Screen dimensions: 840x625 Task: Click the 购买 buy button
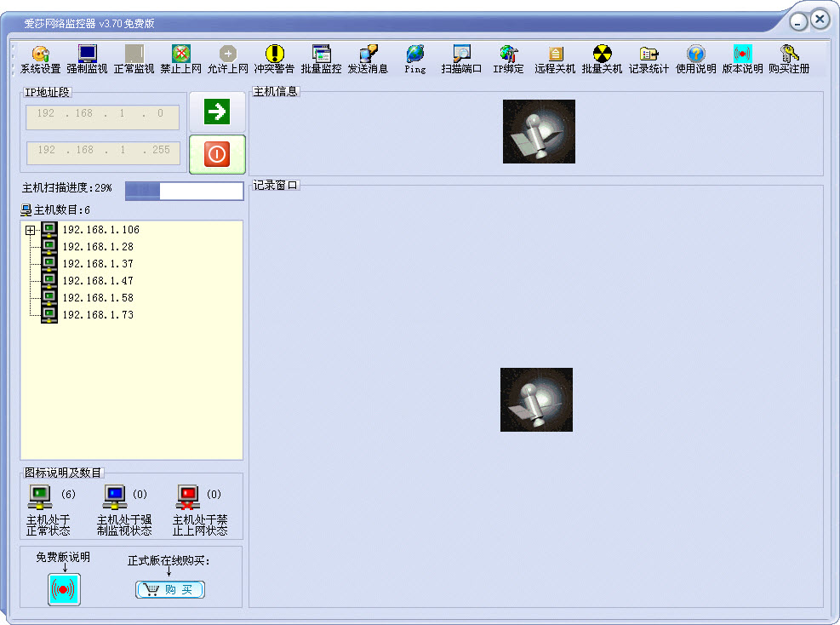pos(170,589)
